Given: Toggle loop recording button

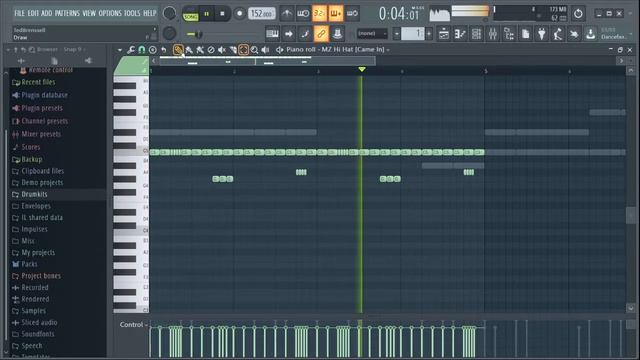Looking at the screenshot, I should pos(352,13).
